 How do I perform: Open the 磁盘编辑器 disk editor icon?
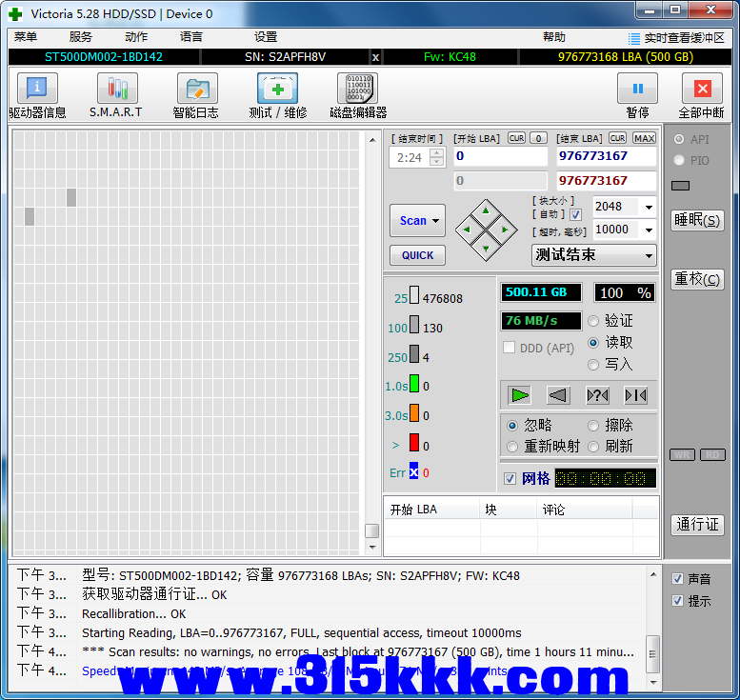pyautogui.click(x=358, y=89)
